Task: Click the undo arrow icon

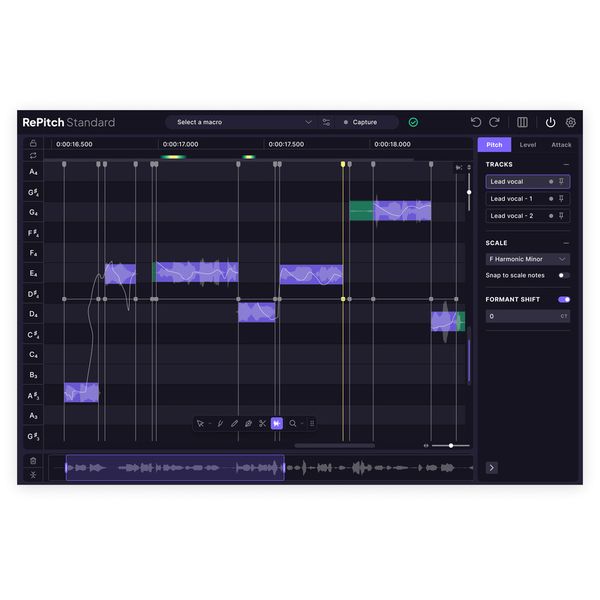Action: [476, 122]
